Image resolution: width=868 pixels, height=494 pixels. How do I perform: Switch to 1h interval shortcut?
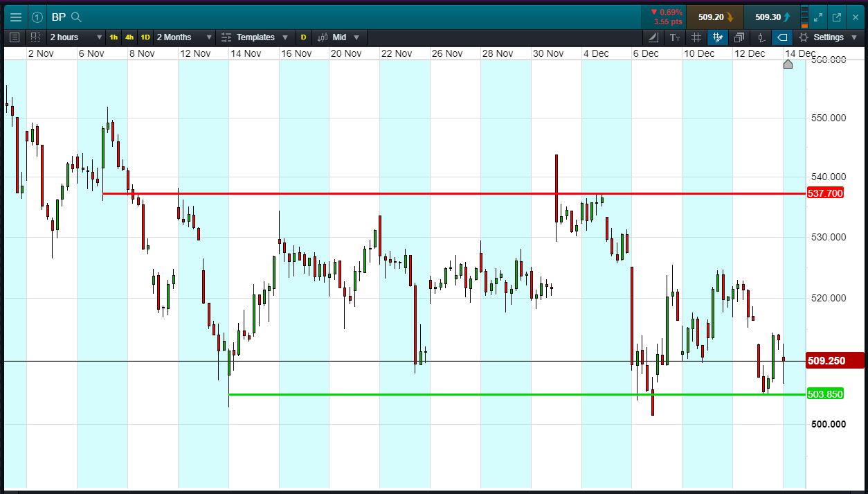tap(114, 37)
